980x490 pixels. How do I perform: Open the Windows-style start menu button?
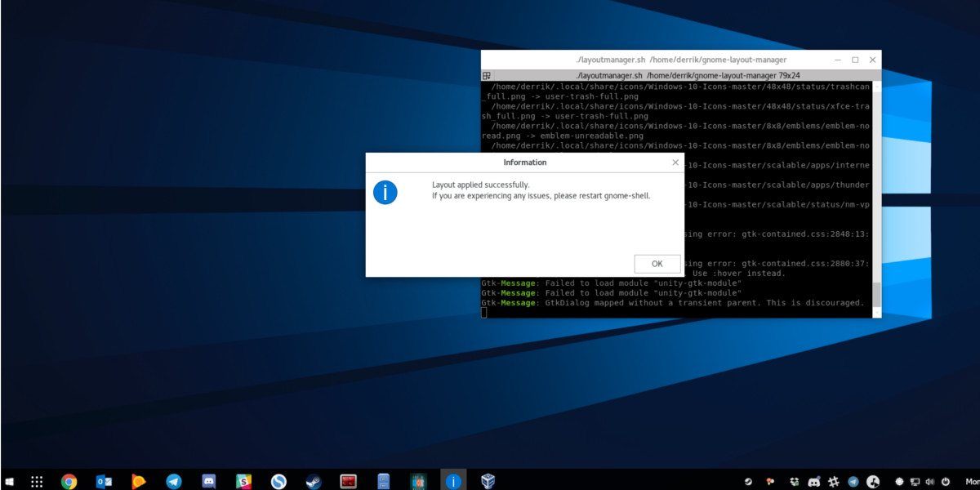tap(9, 482)
